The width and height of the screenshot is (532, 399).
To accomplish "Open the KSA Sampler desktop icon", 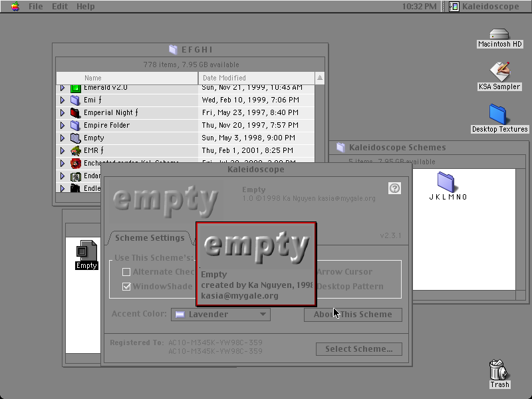I will click(499, 72).
